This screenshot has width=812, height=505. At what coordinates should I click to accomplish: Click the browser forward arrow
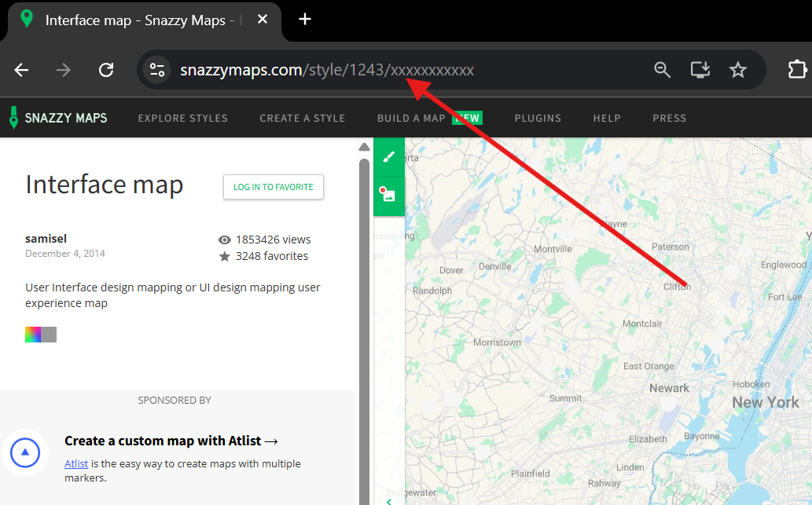click(63, 70)
